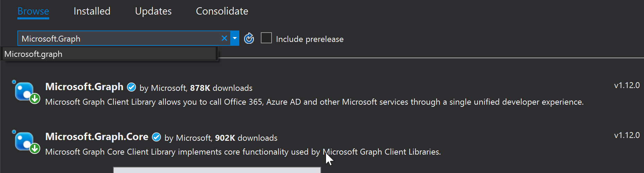Screen dimensions: 644x173
Task: Select the Browse tab
Action: (x=33, y=11)
